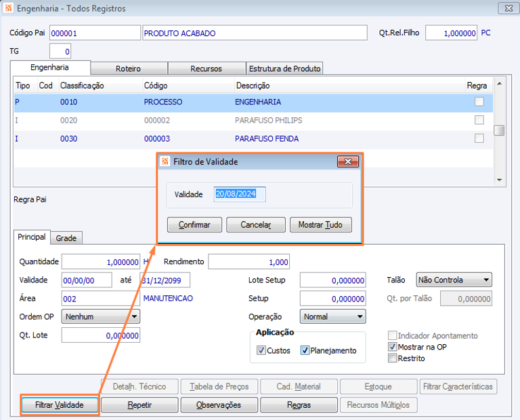The width and height of the screenshot is (520, 420).
Task: Click the Regras button
Action: point(299,404)
